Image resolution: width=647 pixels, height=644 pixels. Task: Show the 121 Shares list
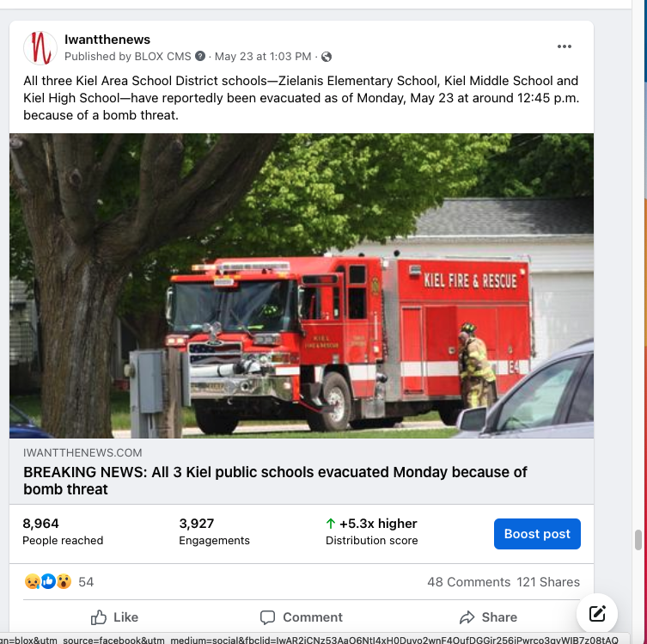coord(548,582)
